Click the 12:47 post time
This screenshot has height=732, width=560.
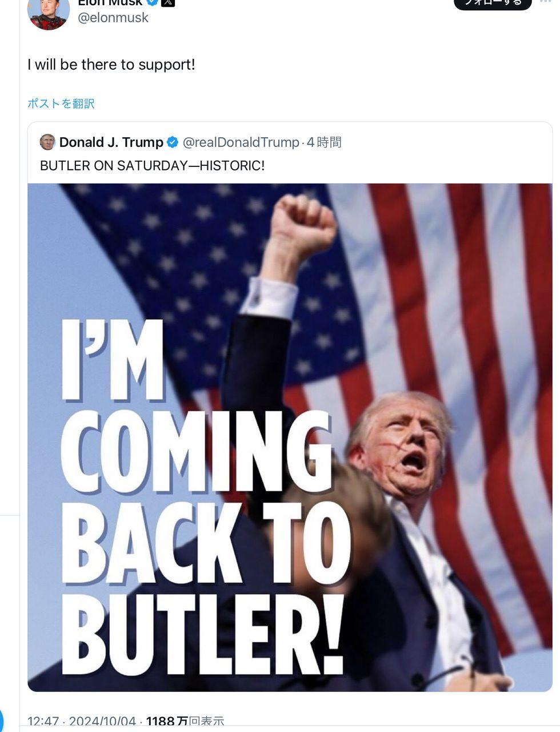tap(43, 722)
